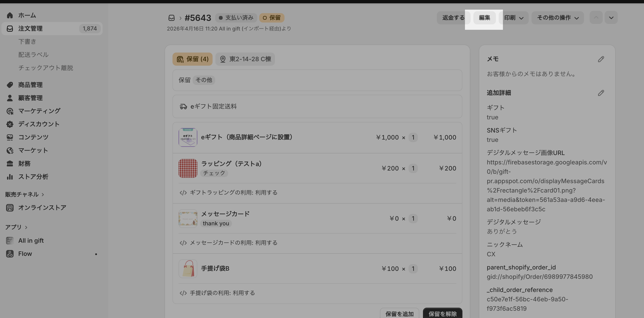Expand the アプリ section

[16, 227]
